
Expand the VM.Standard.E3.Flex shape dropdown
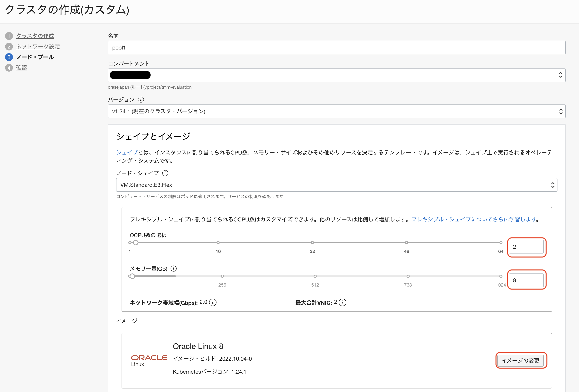[336, 185]
